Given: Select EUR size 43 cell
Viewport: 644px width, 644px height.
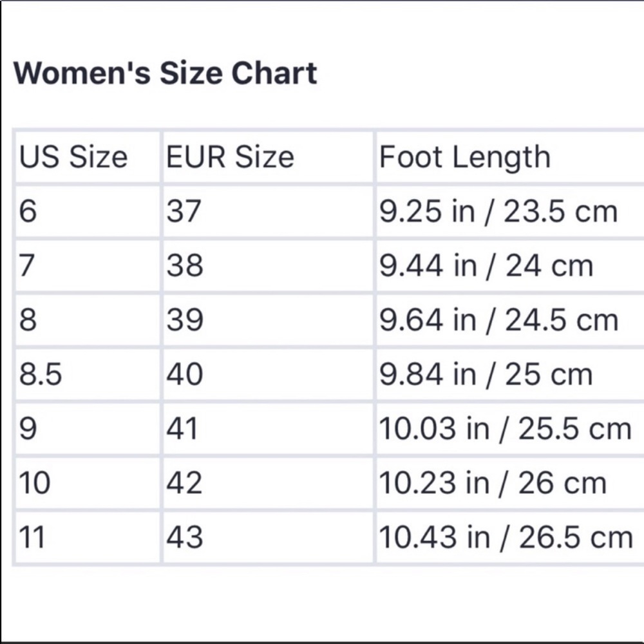Looking at the screenshot, I should tap(184, 537).
